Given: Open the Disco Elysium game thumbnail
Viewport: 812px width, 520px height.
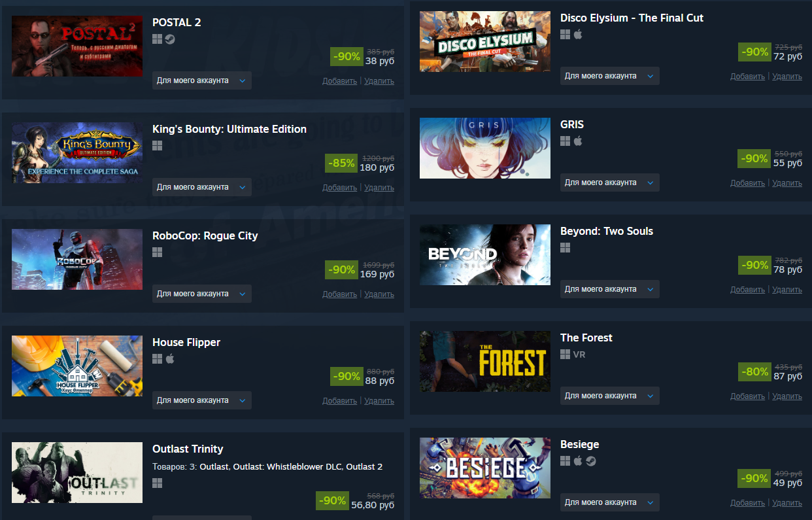Looking at the screenshot, I should click(485, 41).
